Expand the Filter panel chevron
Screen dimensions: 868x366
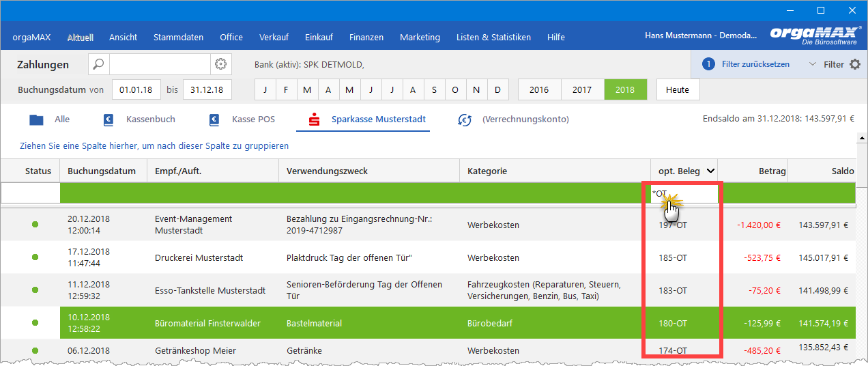point(812,64)
